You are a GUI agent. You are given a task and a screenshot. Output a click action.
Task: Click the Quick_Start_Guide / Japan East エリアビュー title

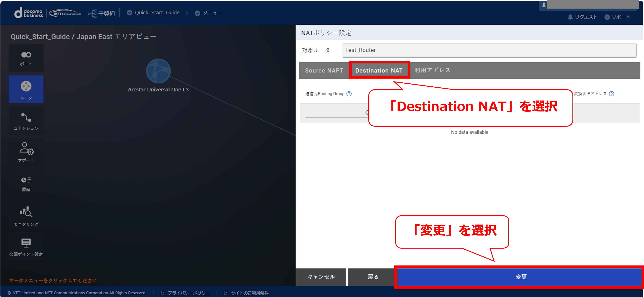click(x=83, y=37)
